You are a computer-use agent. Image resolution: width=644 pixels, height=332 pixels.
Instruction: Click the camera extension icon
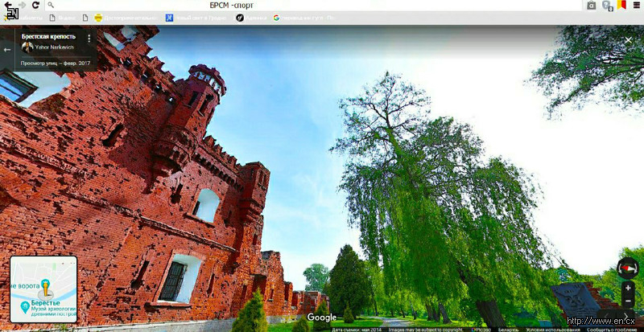coord(592,6)
